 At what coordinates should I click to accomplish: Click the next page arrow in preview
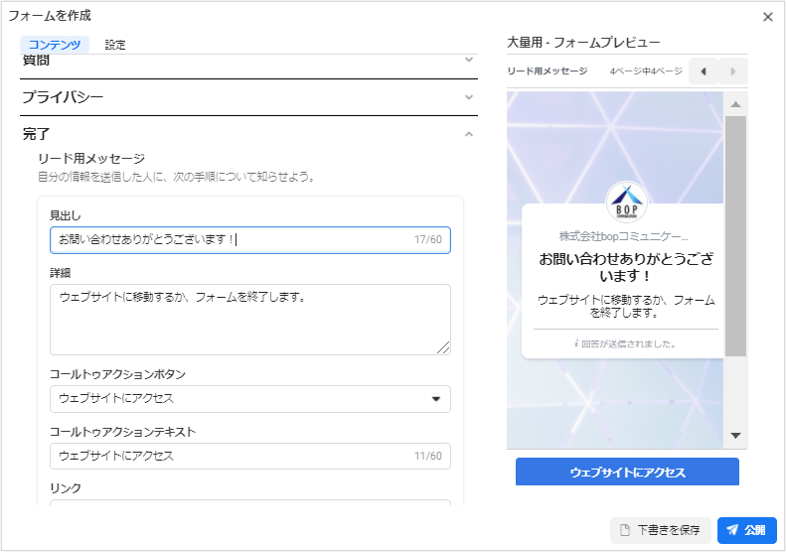tap(733, 71)
